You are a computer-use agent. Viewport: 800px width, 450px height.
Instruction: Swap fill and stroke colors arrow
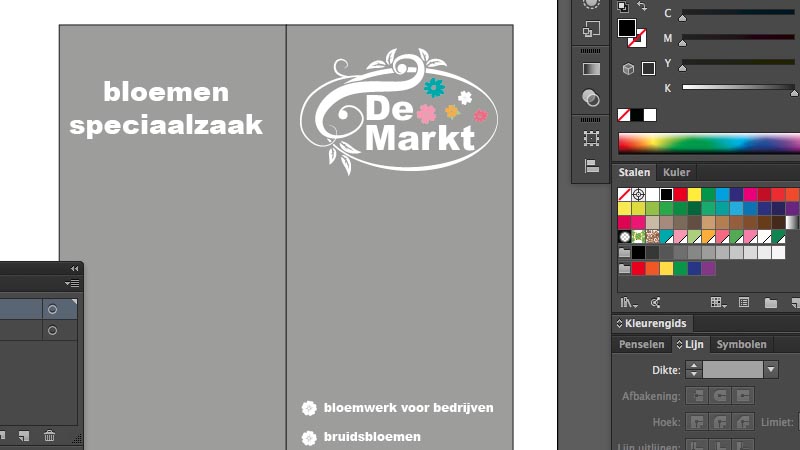pos(641,8)
